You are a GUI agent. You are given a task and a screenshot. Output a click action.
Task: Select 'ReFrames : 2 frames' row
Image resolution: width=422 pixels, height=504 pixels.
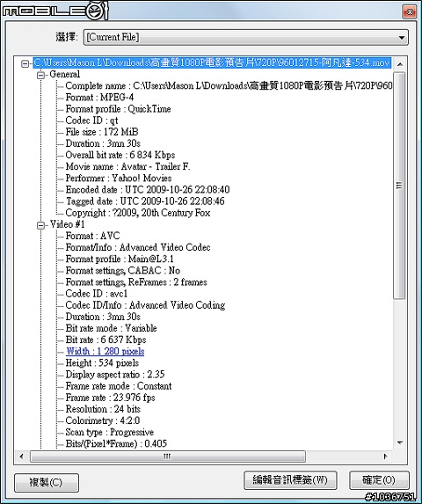click(136, 282)
